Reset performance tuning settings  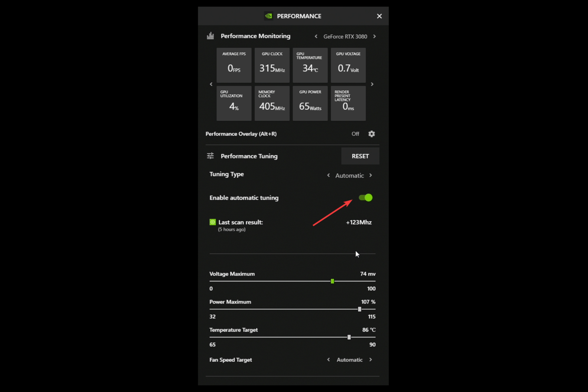(360, 156)
